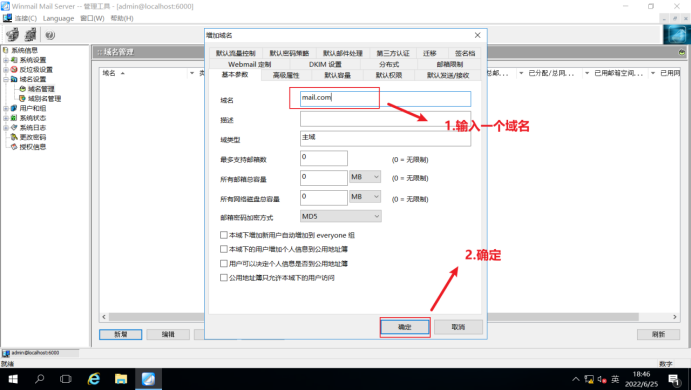Open 授权信息 from the tree
This screenshot has height=390, width=691.
pyautogui.click(x=33, y=147)
